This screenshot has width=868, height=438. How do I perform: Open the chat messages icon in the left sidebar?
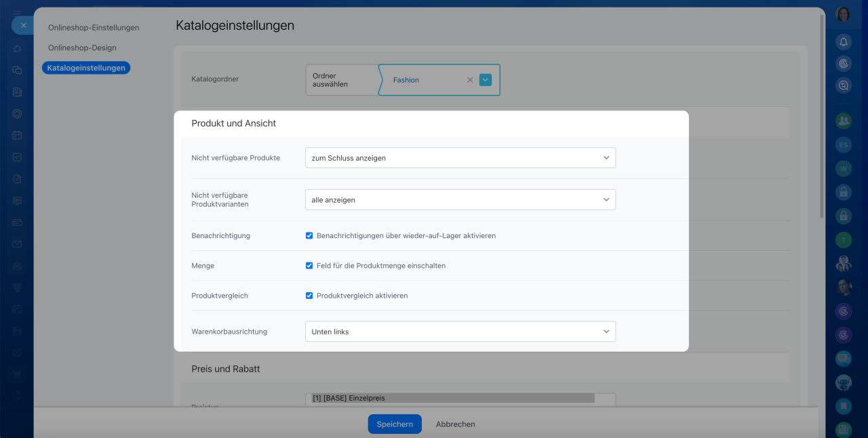click(x=17, y=70)
